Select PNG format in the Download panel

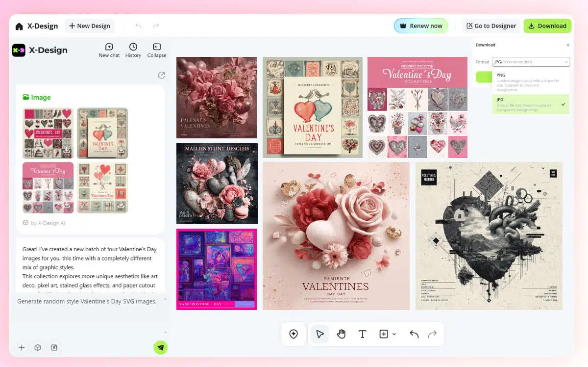[x=531, y=82]
